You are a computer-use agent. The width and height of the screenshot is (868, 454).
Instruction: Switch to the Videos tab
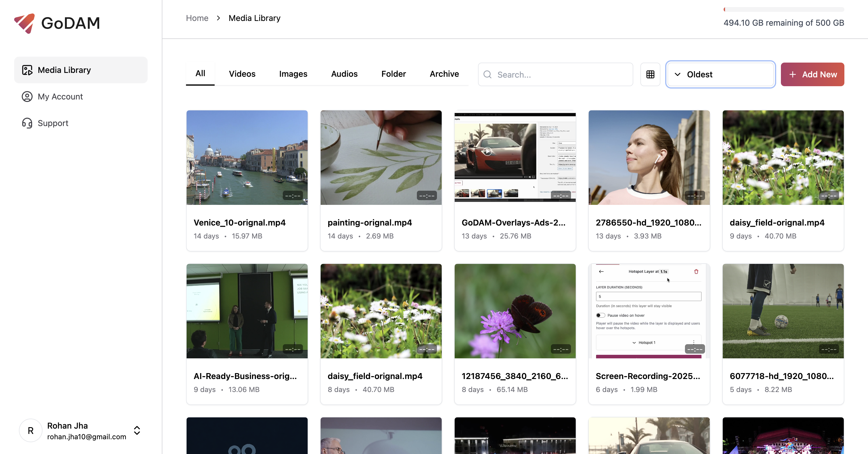(242, 74)
